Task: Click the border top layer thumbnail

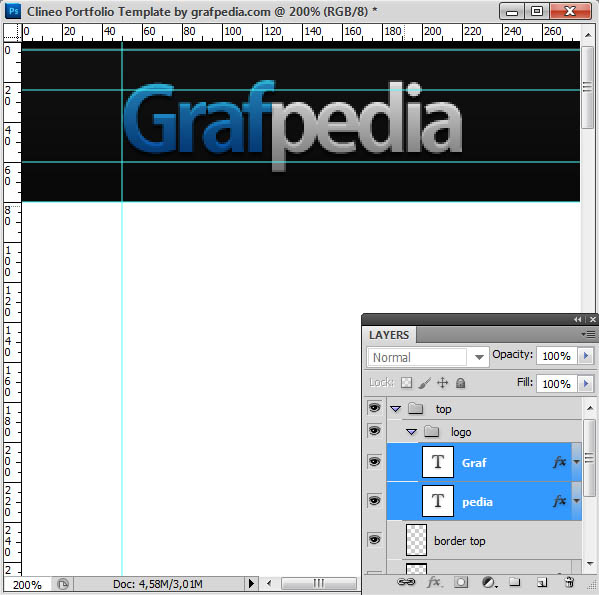Action: click(416, 540)
